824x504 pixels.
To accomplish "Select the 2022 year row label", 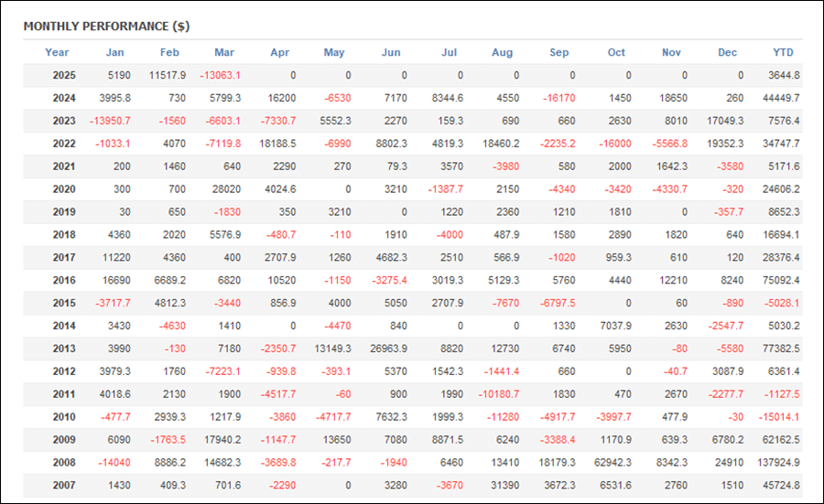I will point(64,144).
